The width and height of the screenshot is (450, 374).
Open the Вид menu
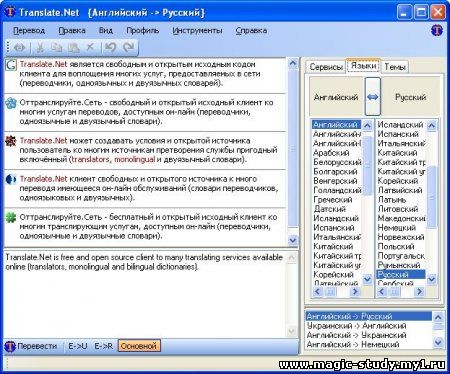tap(106, 31)
